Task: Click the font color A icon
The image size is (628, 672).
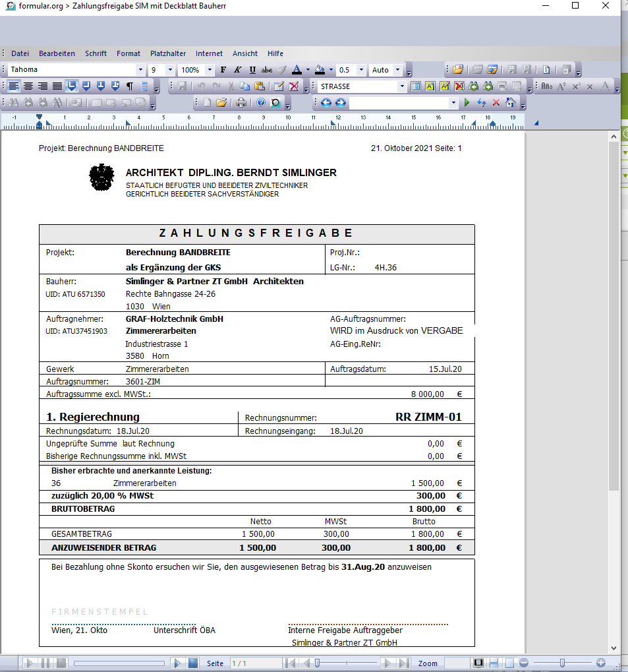Action: 297,70
